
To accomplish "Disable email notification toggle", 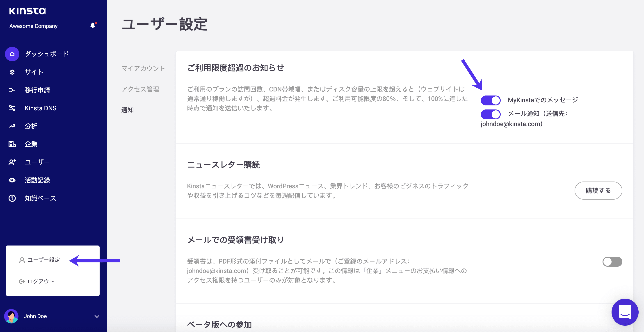I will 490,114.
